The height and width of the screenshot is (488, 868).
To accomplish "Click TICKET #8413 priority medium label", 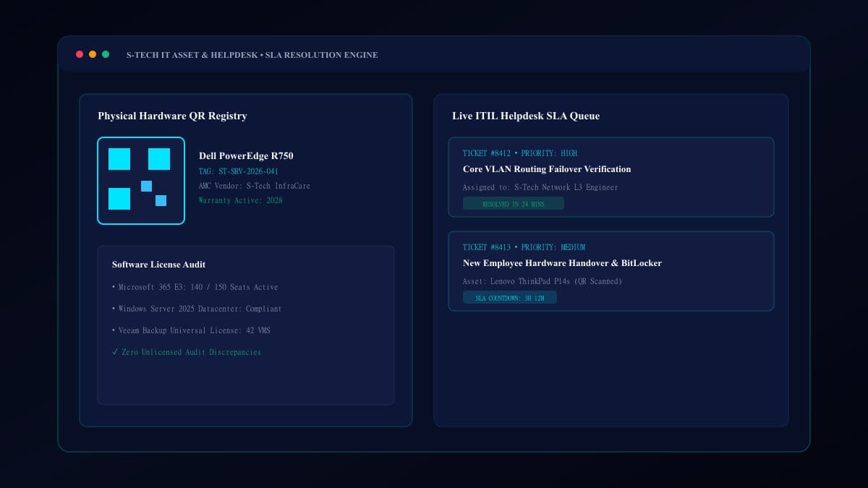I will click(x=524, y=247).
